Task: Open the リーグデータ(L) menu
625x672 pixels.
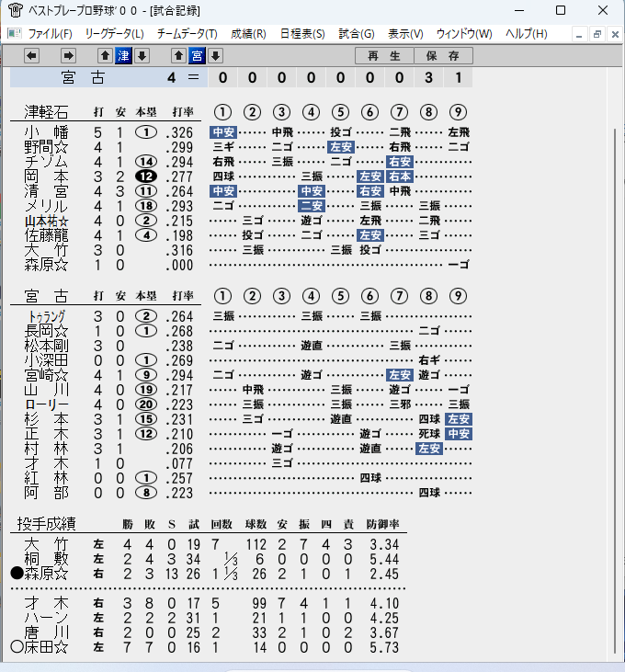Action: coord(114,33)
